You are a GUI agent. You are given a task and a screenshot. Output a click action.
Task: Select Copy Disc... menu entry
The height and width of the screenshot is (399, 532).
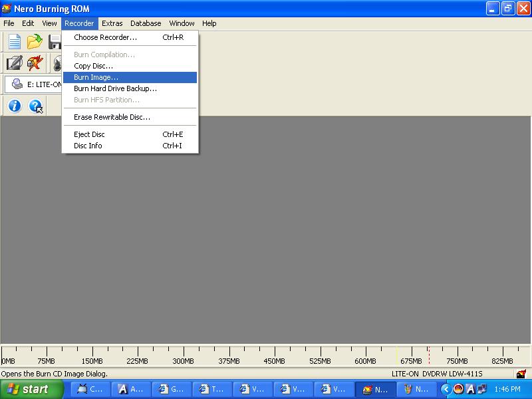130,66
